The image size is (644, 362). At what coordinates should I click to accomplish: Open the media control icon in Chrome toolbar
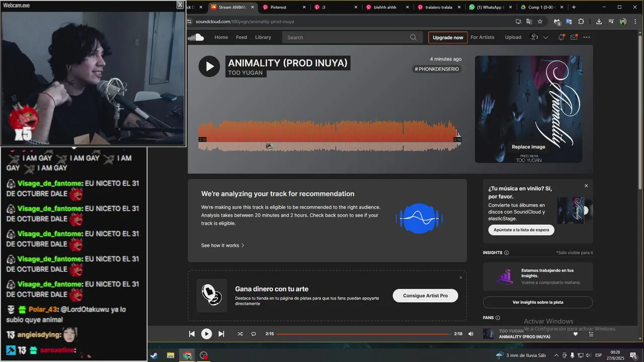tap(611, 22)
